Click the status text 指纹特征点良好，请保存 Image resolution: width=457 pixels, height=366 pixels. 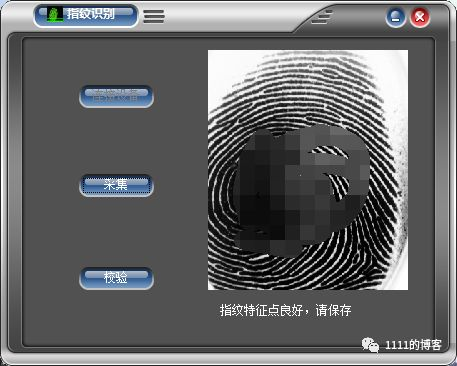pos(285,310)
